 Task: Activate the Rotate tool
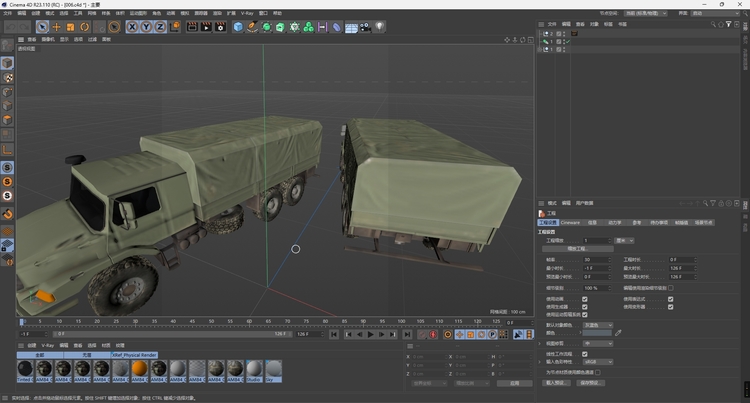point(85,27)
